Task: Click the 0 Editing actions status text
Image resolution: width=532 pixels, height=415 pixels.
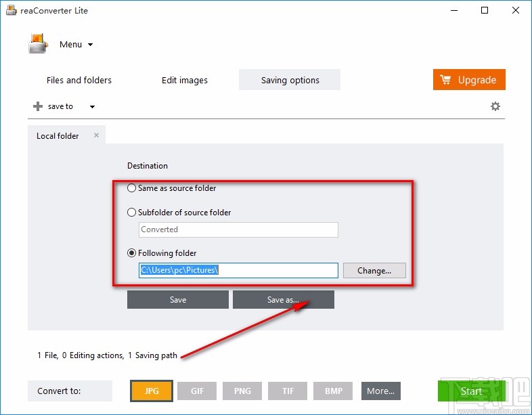Action: [93, 355]
